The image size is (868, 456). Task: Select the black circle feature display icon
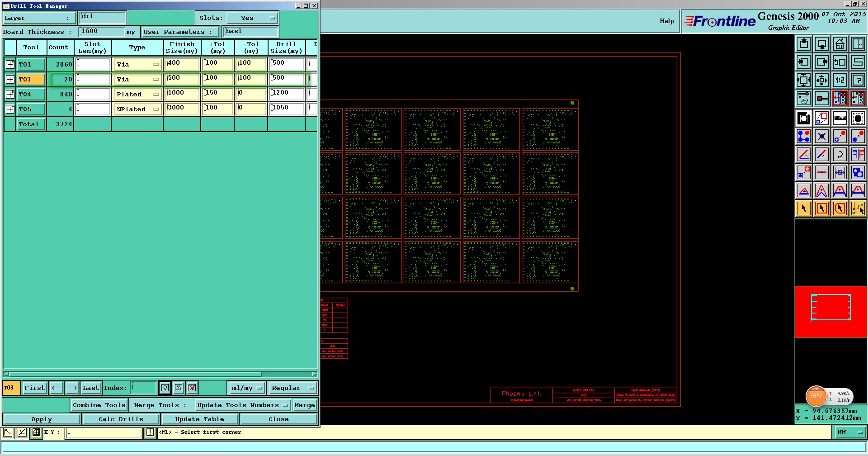tap(858, 118)
